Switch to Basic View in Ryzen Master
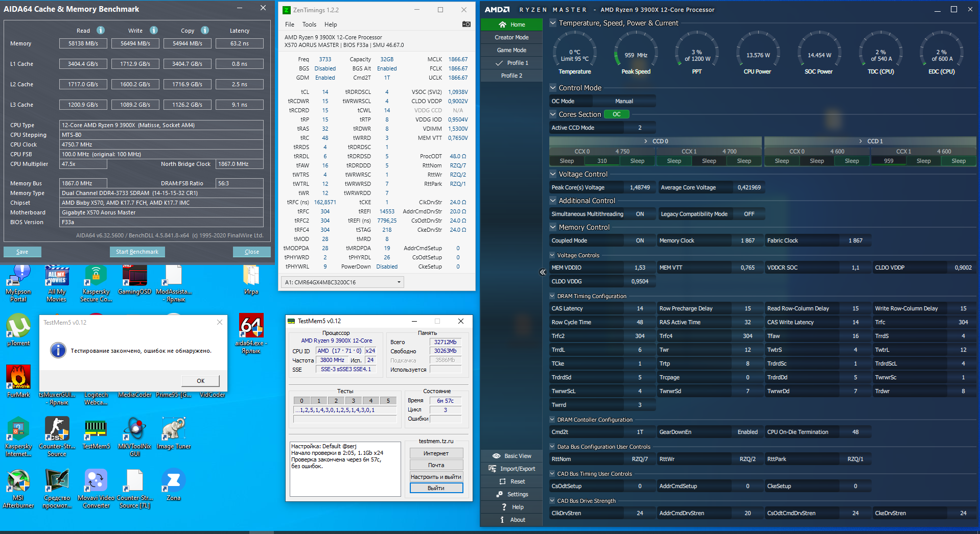The height and width of the screenshot is (534, 980). coord(512,456)
